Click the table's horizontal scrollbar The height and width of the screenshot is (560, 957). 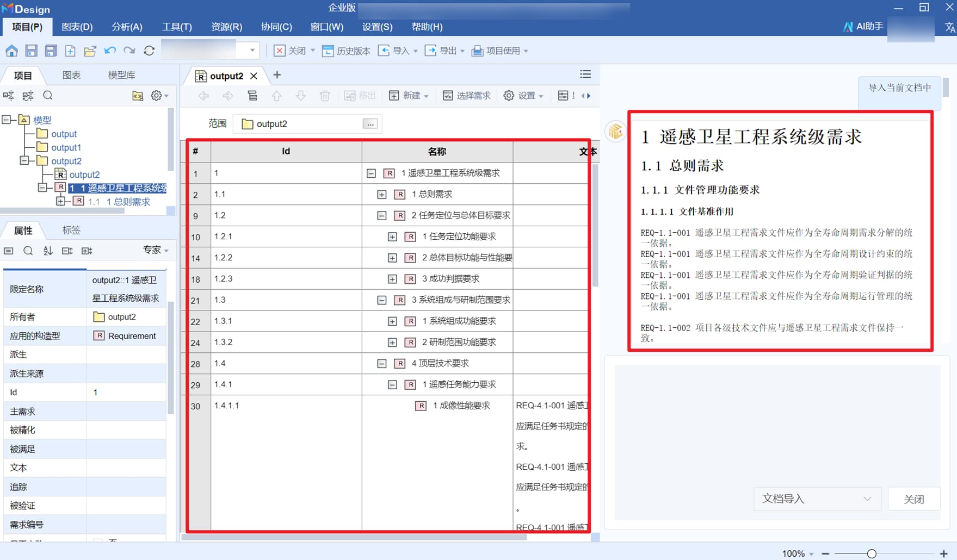click(354, 537)
